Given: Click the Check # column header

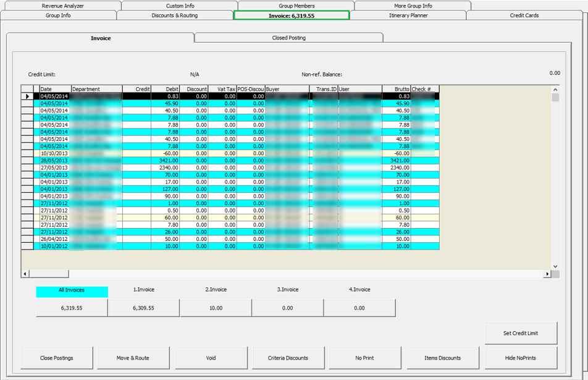Looking at the screenshot, I should (425, 89).
